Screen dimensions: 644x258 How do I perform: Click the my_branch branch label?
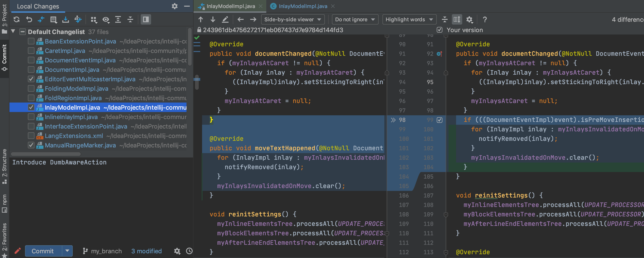[102, 251]
